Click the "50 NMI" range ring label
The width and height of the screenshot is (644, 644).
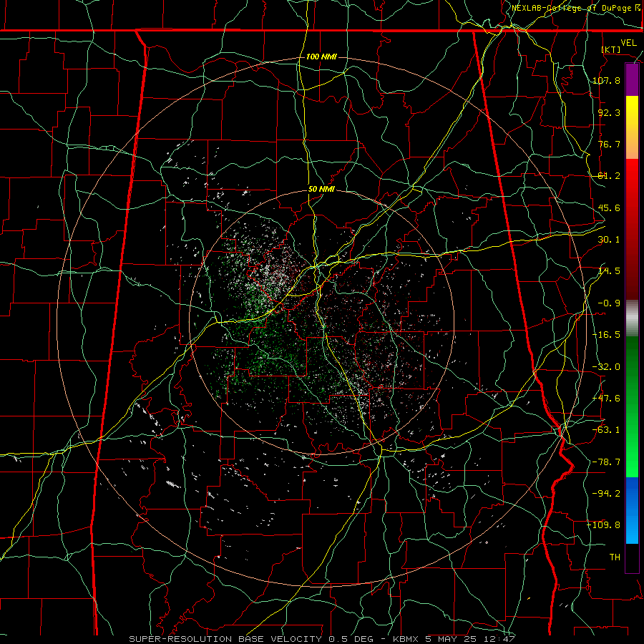click(x=321, y=190)
